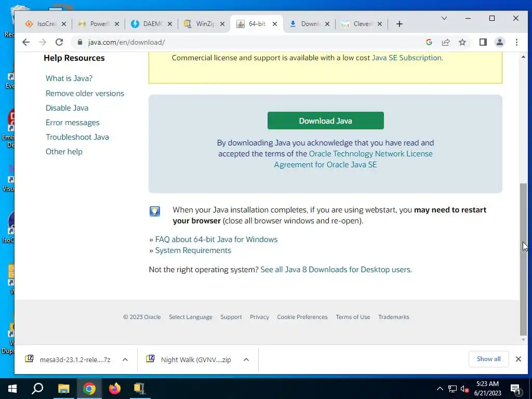Open a new browser tab
532x399 pixels.
[400, 24]
